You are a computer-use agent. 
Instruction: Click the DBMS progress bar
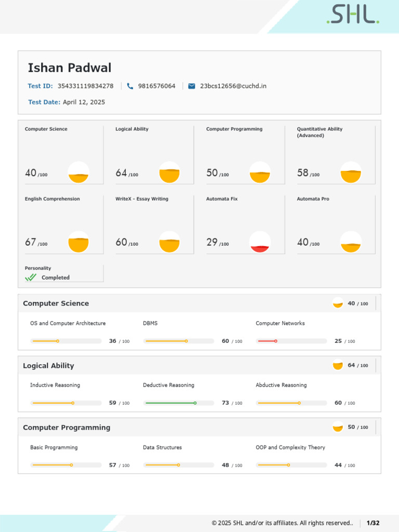pyautogui.click(x=179, y=341)
